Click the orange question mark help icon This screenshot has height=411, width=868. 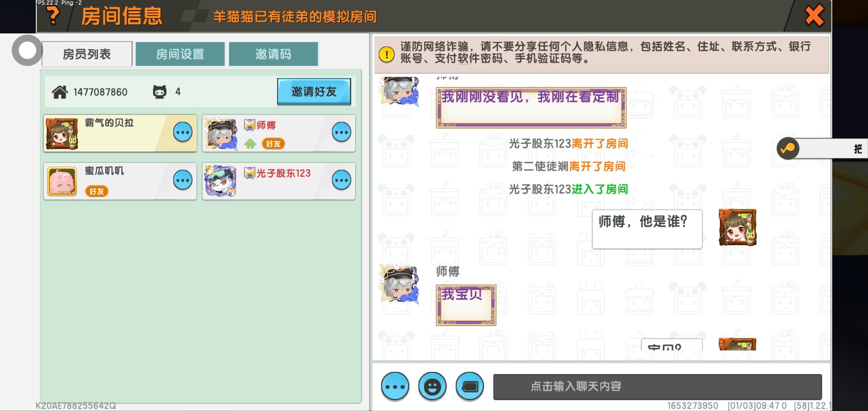point(53,15)
